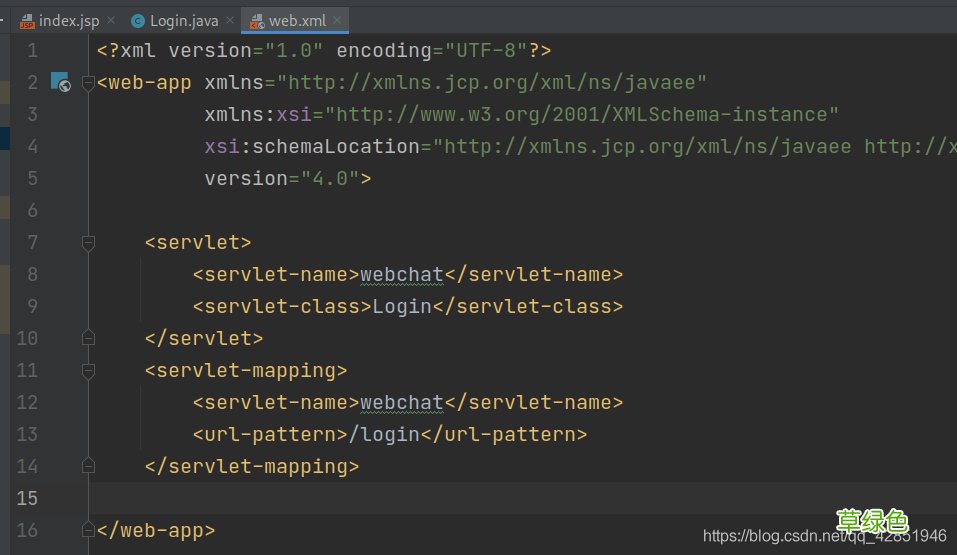The image size is (957, 555).
Task: Click the fold end marker at line 14
Action: point(88,466)
